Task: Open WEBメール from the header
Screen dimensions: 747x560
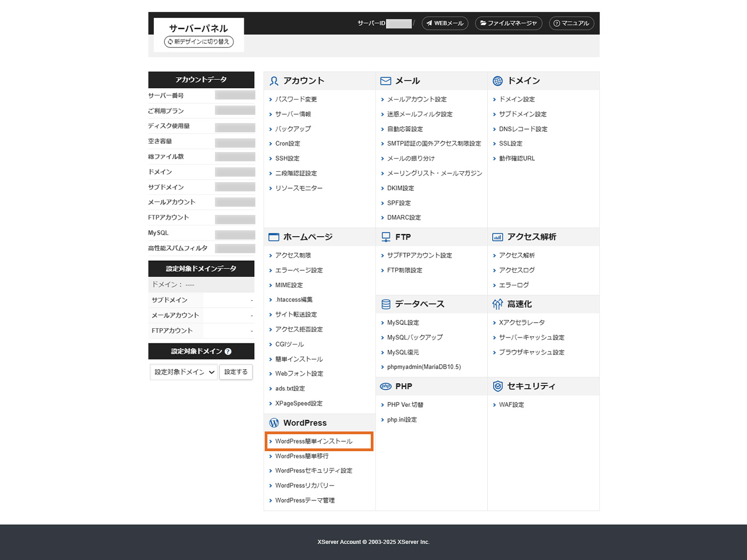Action: [x=445, y=24]
